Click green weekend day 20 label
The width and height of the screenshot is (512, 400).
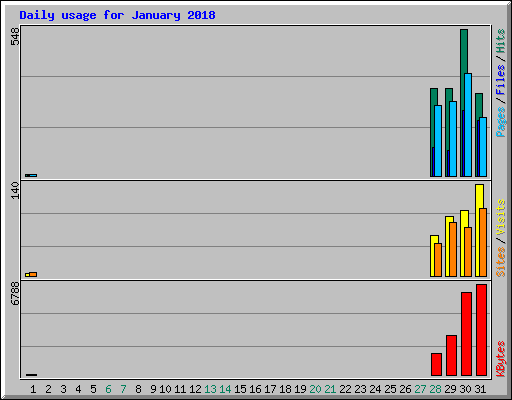click(315, 389)
